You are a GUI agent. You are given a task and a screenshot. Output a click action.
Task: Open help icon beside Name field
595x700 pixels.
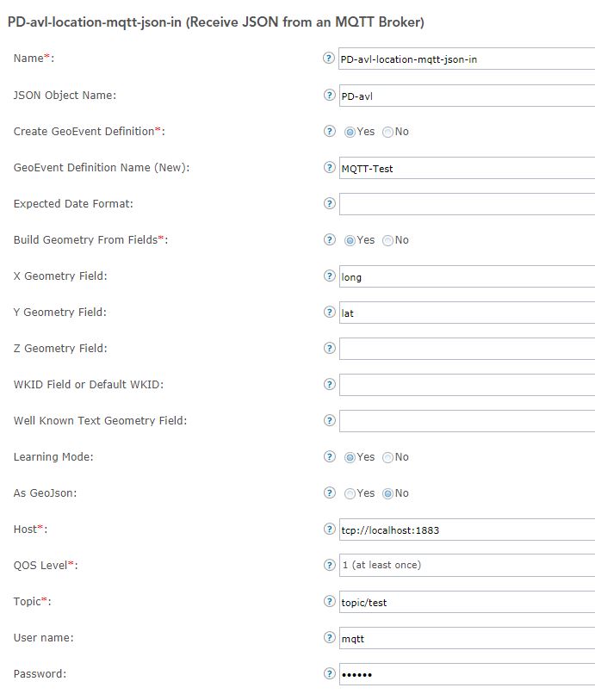tap(329, 58)
